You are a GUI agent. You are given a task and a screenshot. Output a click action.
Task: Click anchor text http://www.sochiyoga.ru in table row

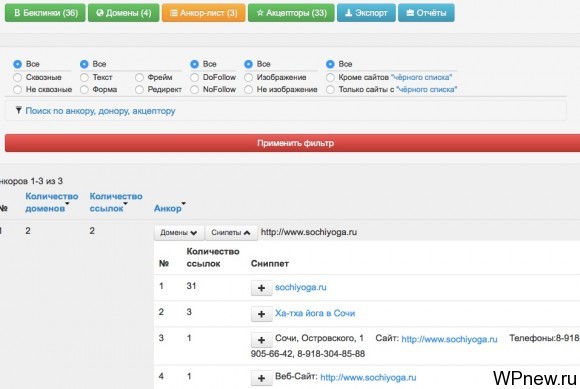tap(309, 232)
